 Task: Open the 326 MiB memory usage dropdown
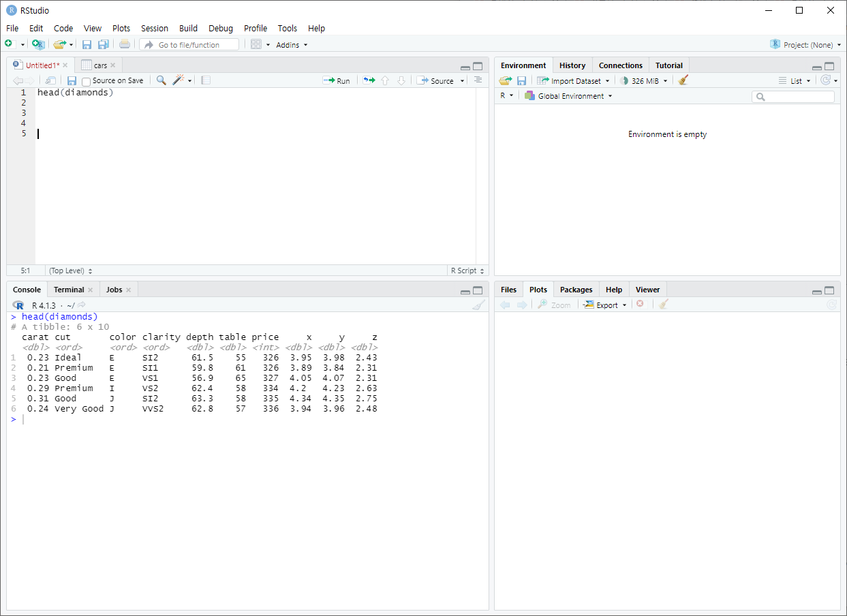(x=643, y=80)
